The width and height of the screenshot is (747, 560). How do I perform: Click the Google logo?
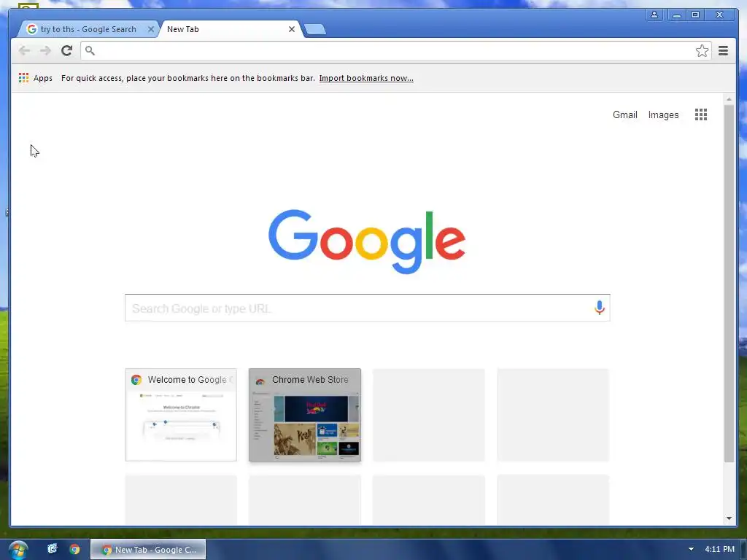[x=367, y=241]
